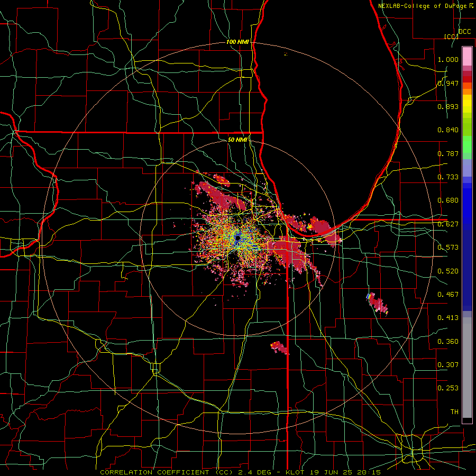Click the 0.413 scale value
The height and width of the screenshot is (476, 476).
click(x=448, y=318)
